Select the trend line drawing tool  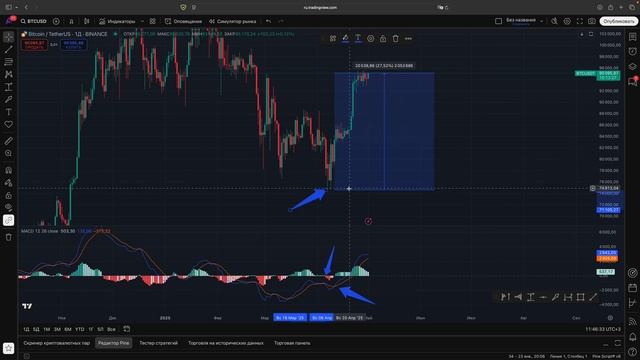[9, 49]
